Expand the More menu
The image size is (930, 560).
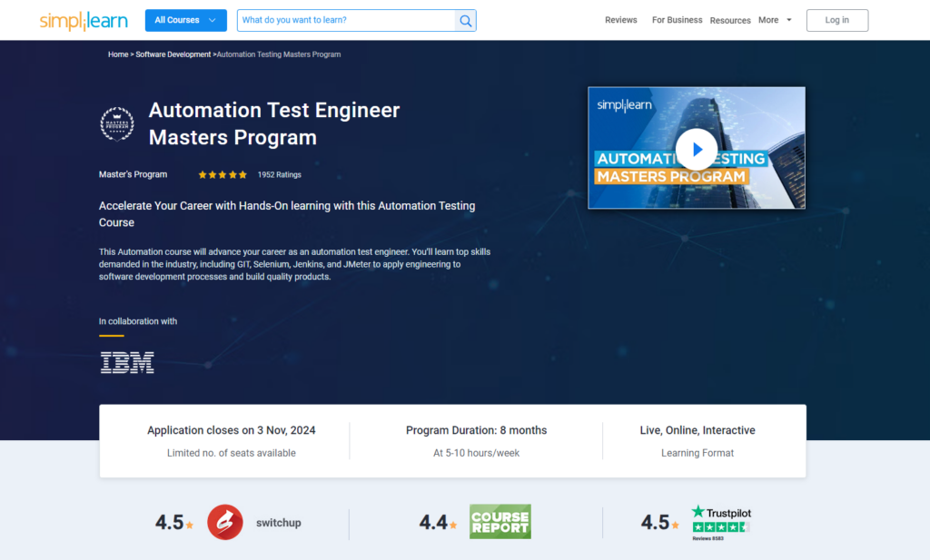click(x=775, y=20)
